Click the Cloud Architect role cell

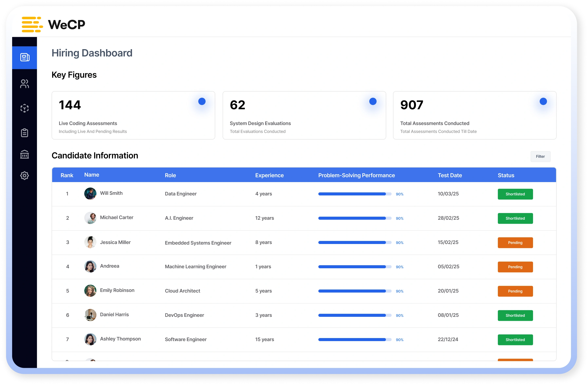[183, 291]
